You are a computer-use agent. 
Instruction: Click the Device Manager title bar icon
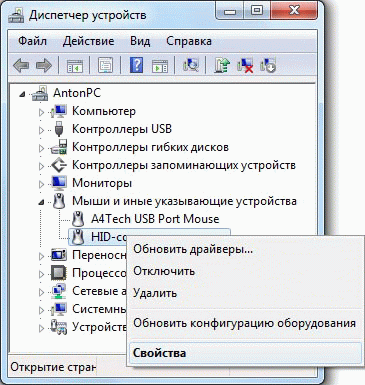[16, 15]
